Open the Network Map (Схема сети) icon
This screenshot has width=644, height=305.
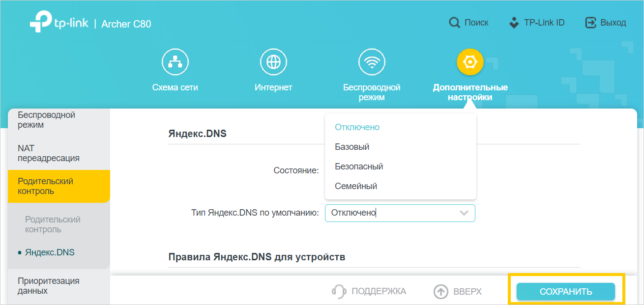[x=175, y=62]
